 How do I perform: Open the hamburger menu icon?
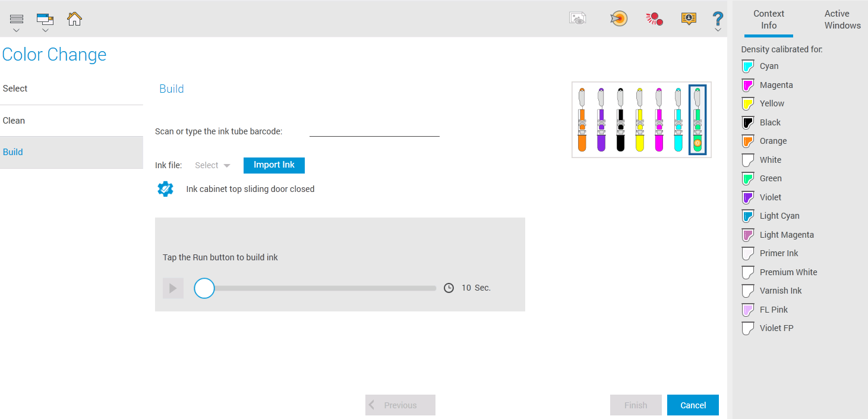click(x=16, y=17)
